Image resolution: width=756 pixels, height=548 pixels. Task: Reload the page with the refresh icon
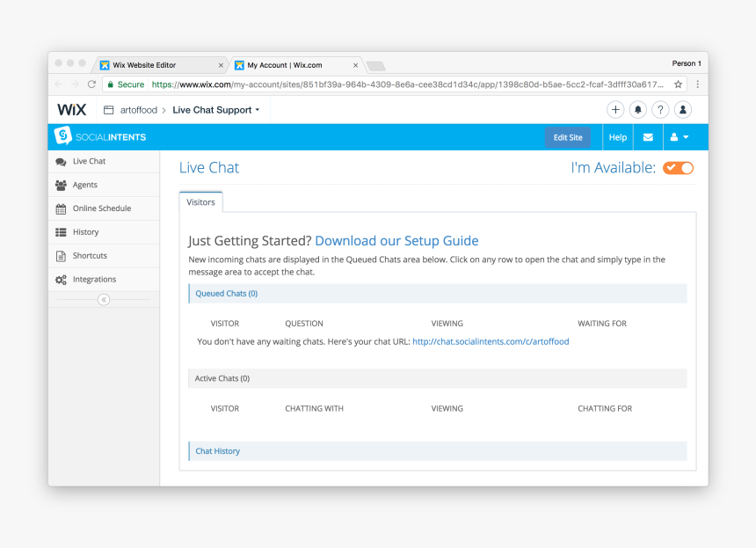pyautogui.click(x=91, y=84)
